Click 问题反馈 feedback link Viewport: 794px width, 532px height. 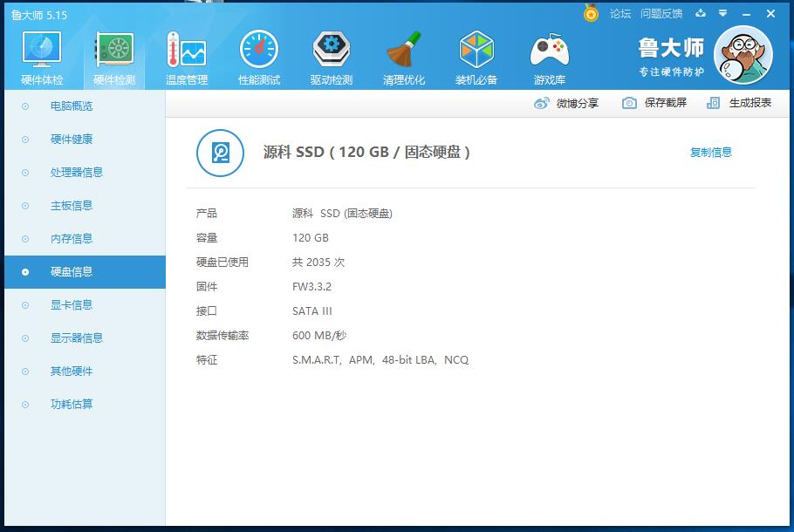click(661, 14)
